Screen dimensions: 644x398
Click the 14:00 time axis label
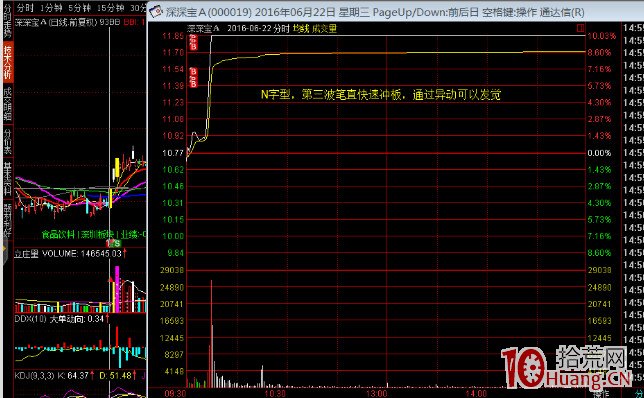click(476, 393)
